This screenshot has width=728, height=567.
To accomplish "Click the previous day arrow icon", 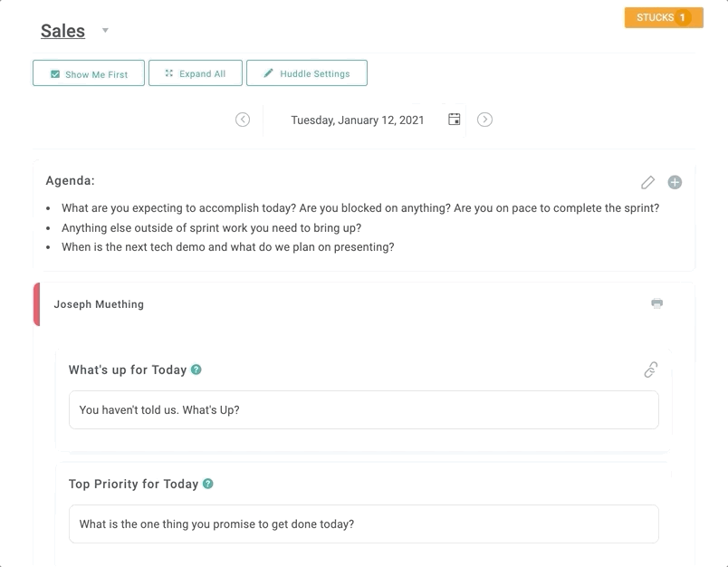I will click(243, 120).
